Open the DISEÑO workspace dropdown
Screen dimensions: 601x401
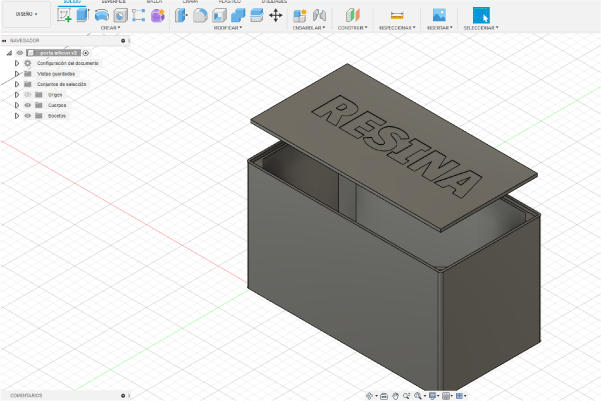26,14
